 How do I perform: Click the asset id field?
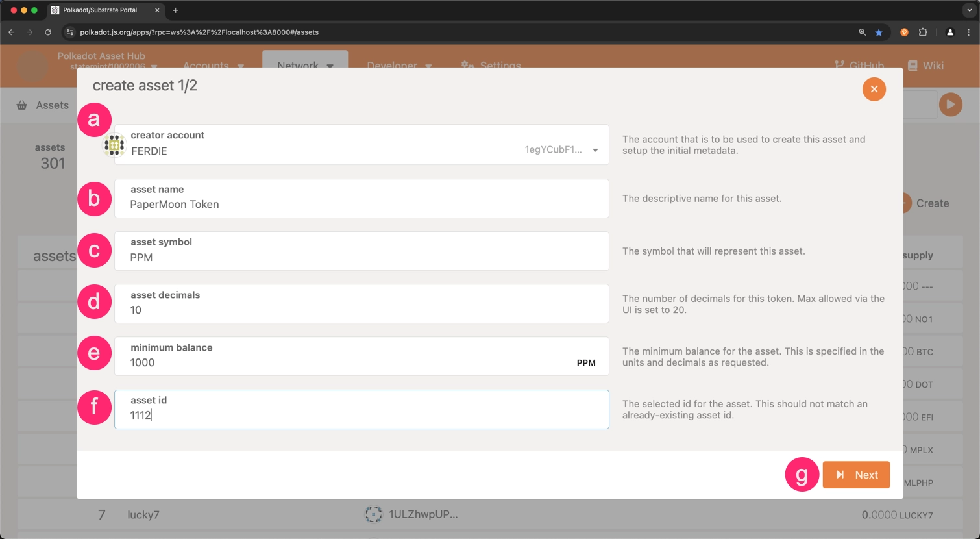[x=361, y=415]
